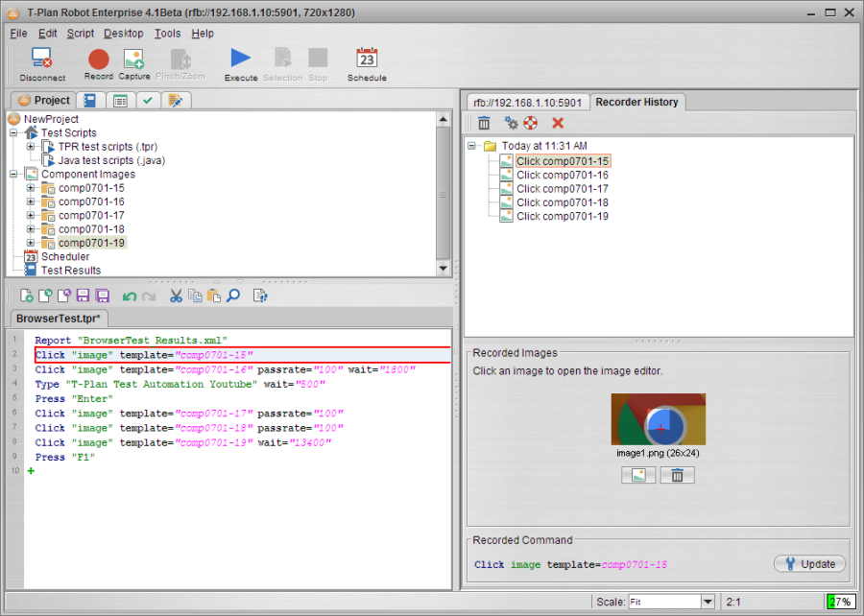Click the lifebuoy help icon in Recorder History

530,123
